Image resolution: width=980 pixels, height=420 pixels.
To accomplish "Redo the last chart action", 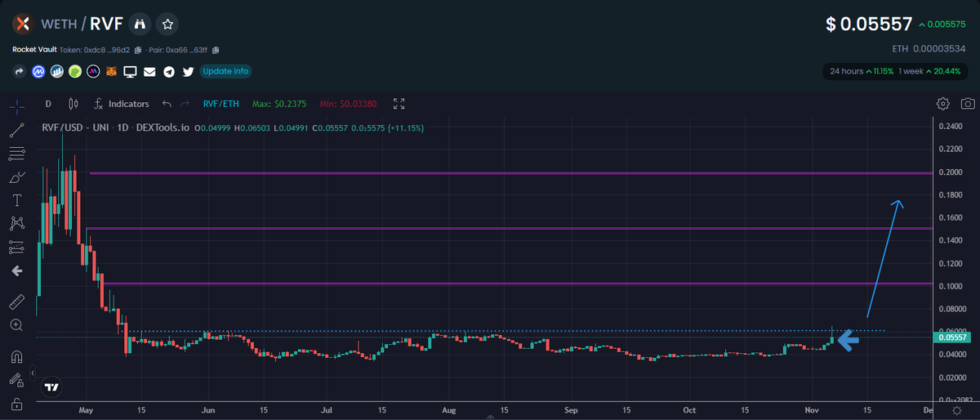I will (185, 104).
